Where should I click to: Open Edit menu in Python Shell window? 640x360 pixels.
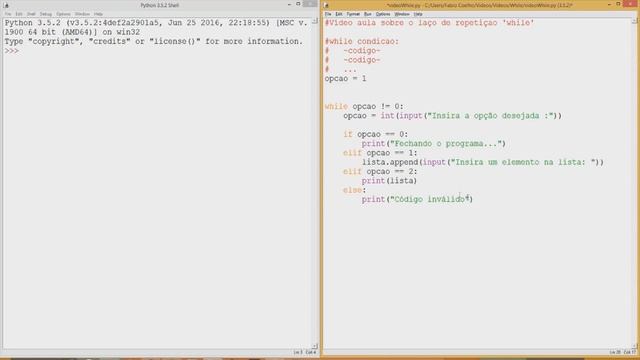19,14
